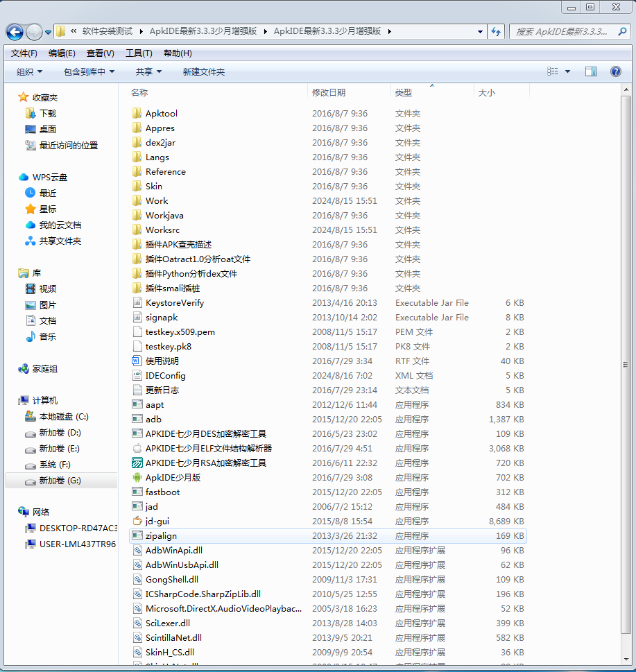
Task: Click the ApkIDE少月版 Android robot icon
Action: tap(137, 477)
